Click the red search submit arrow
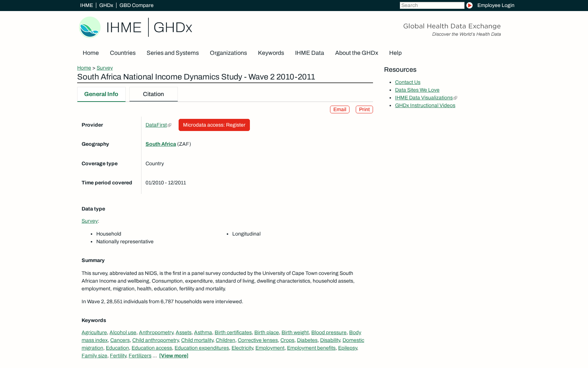This screenshot has width=588, height=368. (469, 5)
